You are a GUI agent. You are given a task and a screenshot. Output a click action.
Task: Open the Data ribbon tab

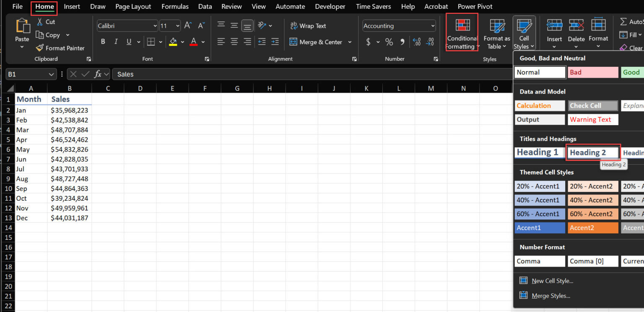tap(205, 6)
